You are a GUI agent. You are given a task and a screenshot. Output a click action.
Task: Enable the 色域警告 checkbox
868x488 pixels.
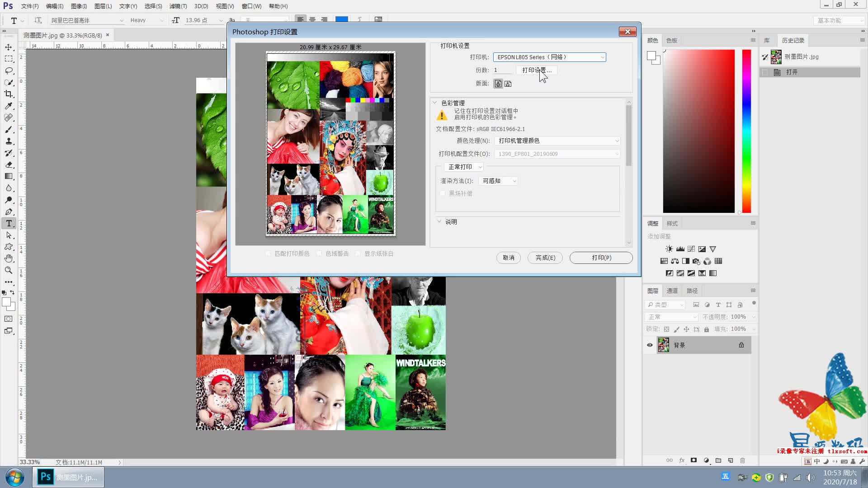coord(319,254)
